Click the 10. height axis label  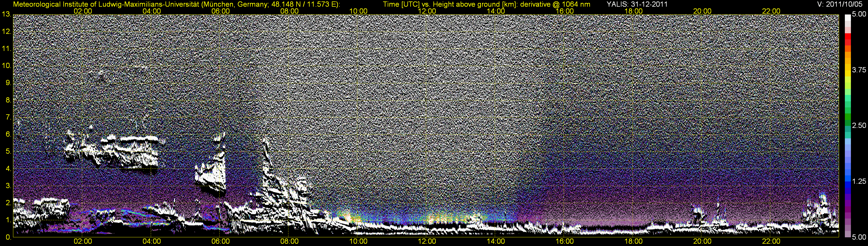click(7, 66)
